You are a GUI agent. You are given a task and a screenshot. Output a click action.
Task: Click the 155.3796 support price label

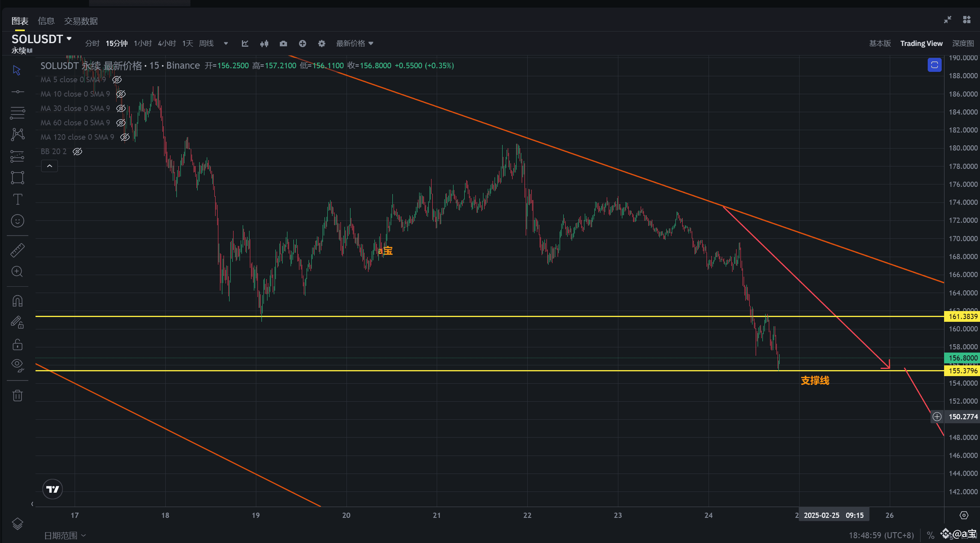pyautogui.click(x=962, y=371)
